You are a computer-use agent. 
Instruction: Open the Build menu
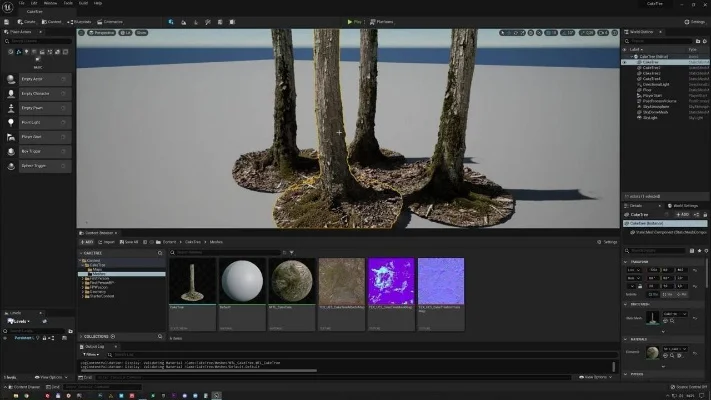click(83, 3)
